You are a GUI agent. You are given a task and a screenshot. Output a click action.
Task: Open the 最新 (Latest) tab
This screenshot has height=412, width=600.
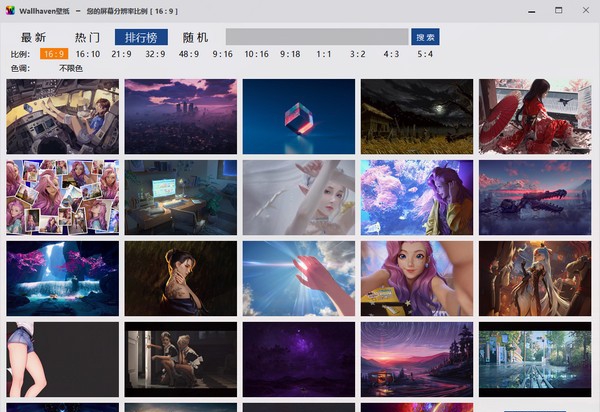pyautogui.click(x=33, y=37)
